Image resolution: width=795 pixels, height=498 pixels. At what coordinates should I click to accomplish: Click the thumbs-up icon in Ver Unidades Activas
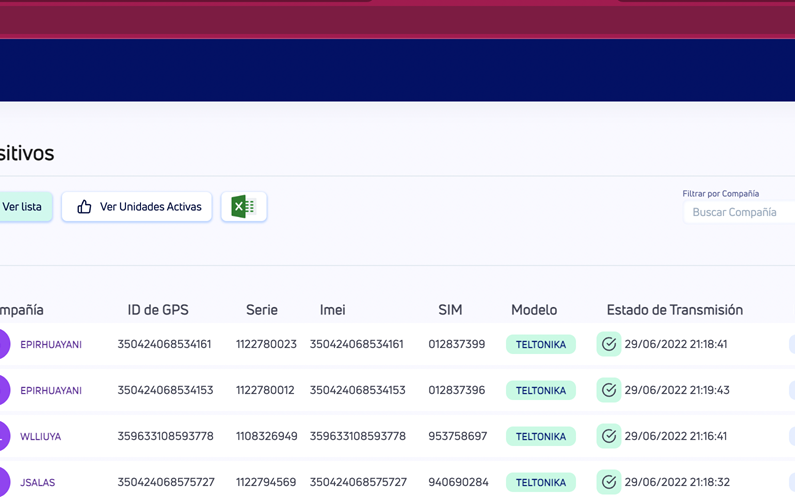point(84,207)
